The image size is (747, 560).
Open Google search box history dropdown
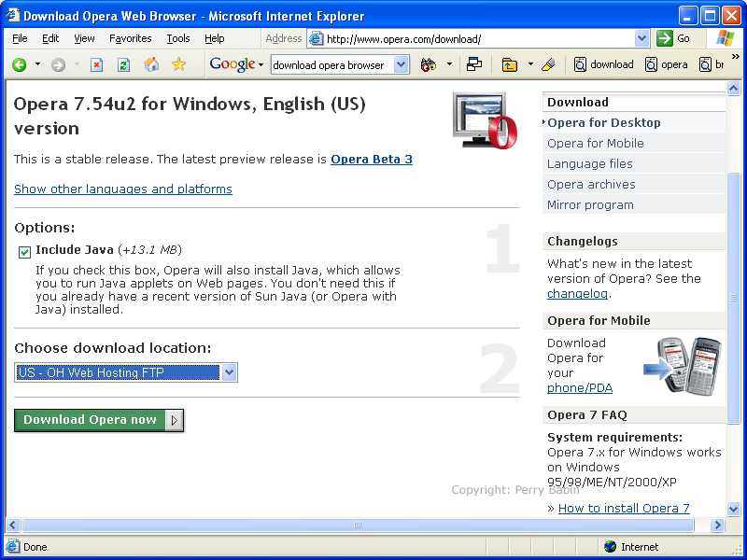click(x=402, y=64)
